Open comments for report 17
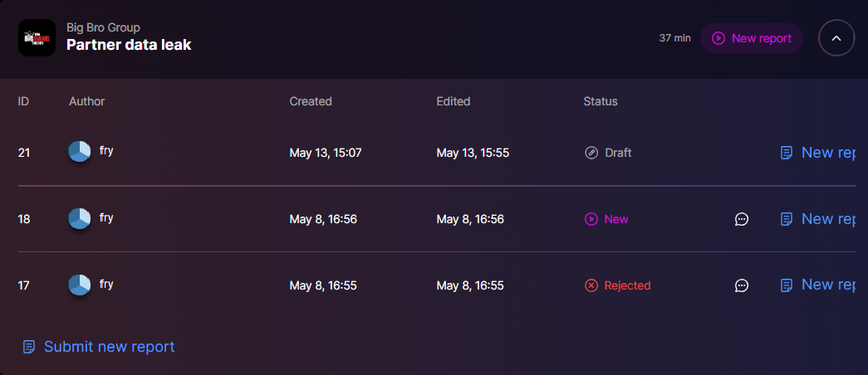 pyautogui.click(x=742, y=285)
